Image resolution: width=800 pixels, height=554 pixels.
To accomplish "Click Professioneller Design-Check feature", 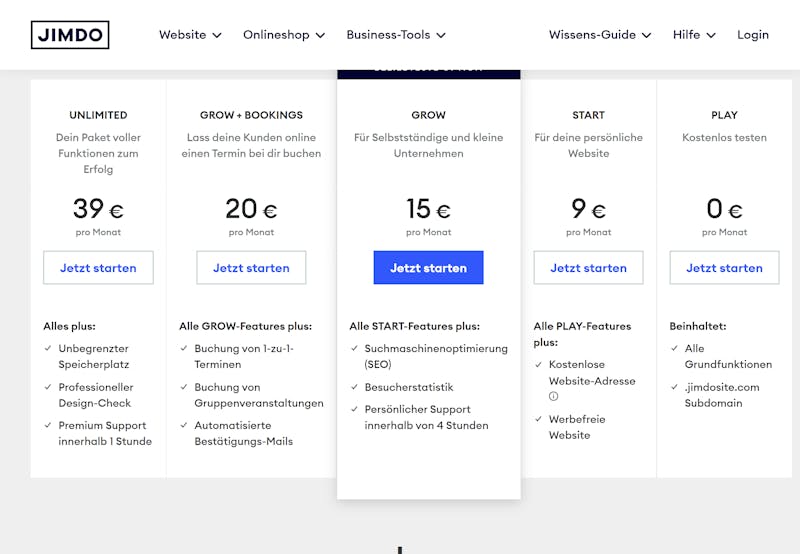I will point(96,395).
